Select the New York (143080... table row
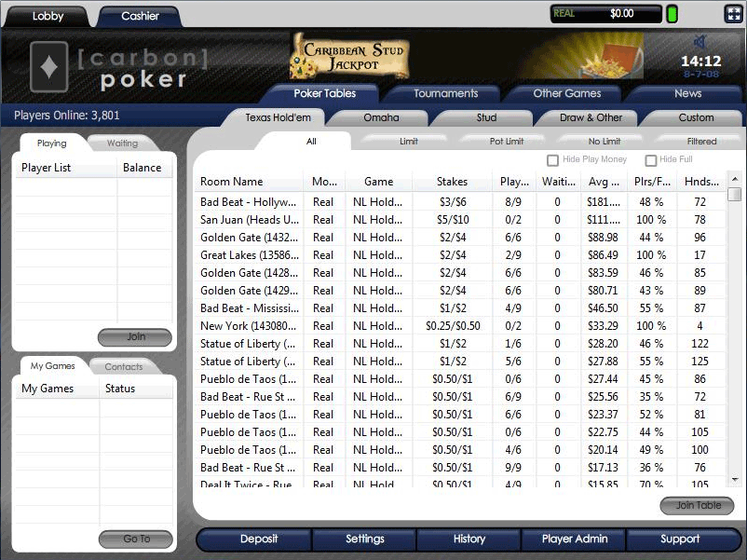This screenshot has width=747, height=560. (460, 326)
